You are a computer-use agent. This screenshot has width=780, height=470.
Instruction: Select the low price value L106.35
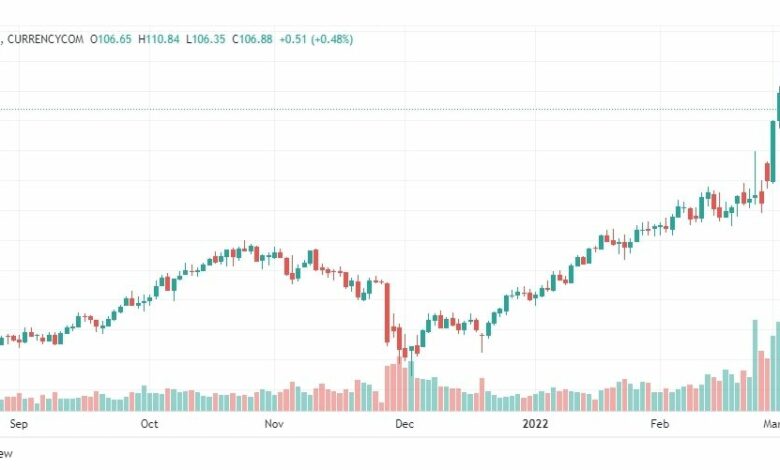coord(205,39)
